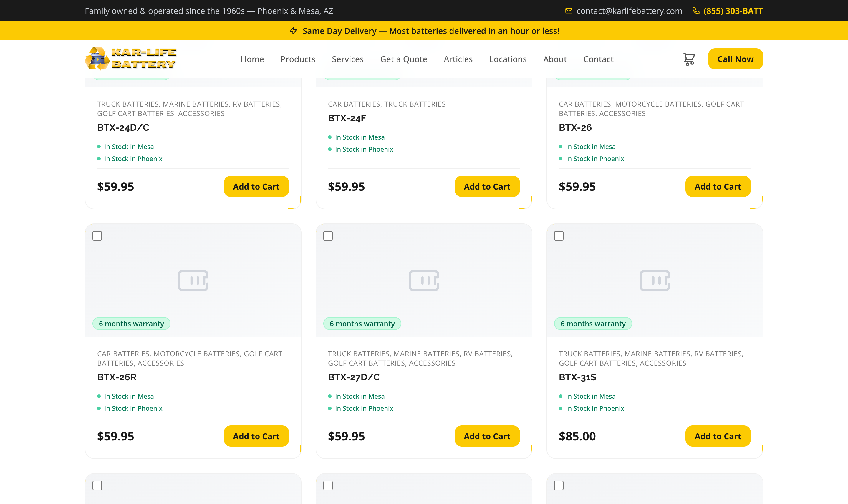Add BTX-24F to cart
The image size is (848, 504).
point(487,186)
